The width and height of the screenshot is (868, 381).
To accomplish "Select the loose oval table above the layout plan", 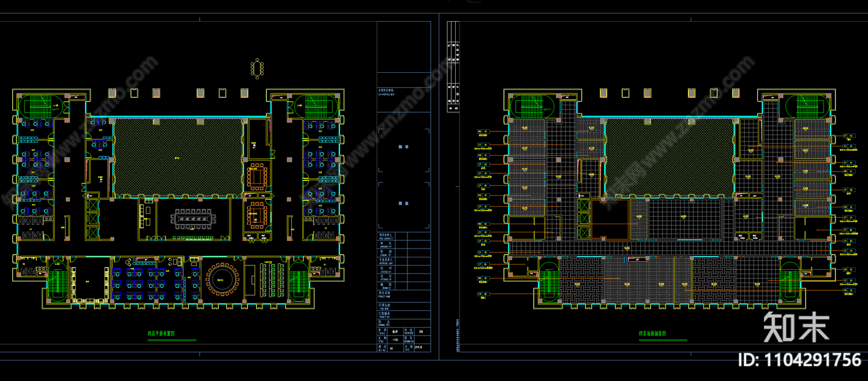I will [x=257, y=68].
